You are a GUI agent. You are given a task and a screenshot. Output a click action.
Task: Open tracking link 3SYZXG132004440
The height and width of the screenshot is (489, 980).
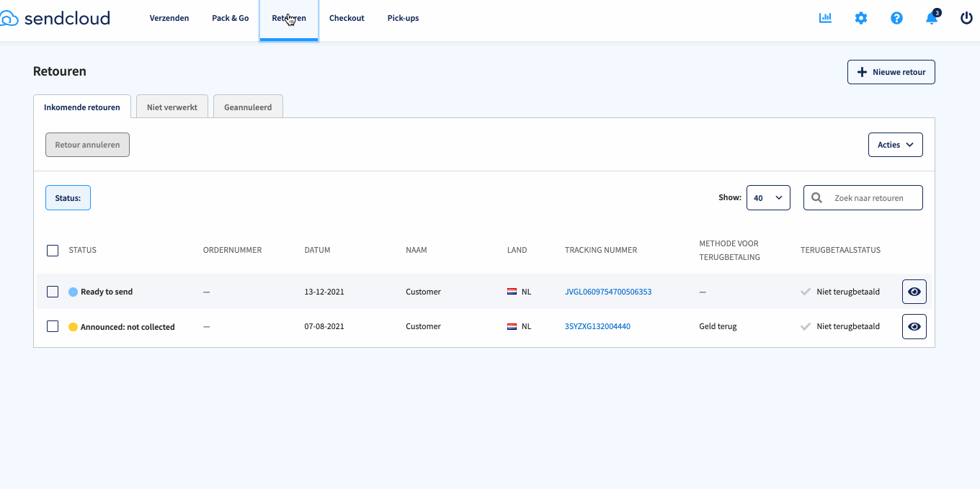pyautogui.click(x=597, y=326)
